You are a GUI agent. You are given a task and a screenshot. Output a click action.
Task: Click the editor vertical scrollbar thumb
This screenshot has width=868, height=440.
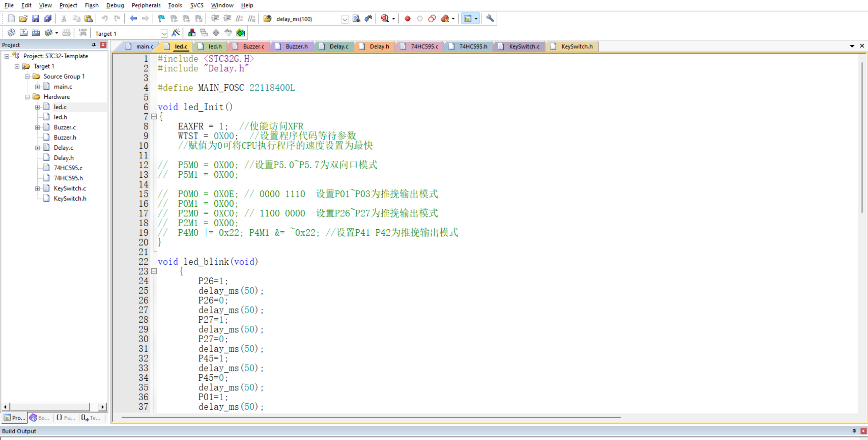click(862, 137)
